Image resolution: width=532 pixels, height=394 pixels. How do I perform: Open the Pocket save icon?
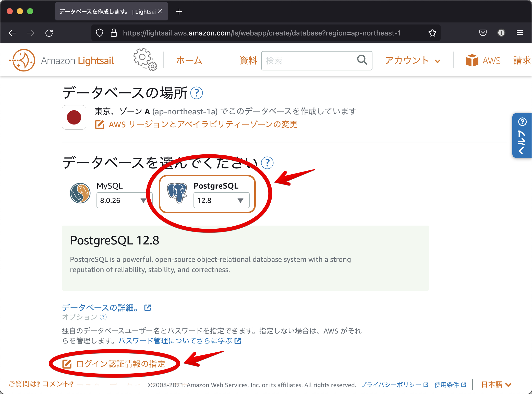click(x=483, y=33)
